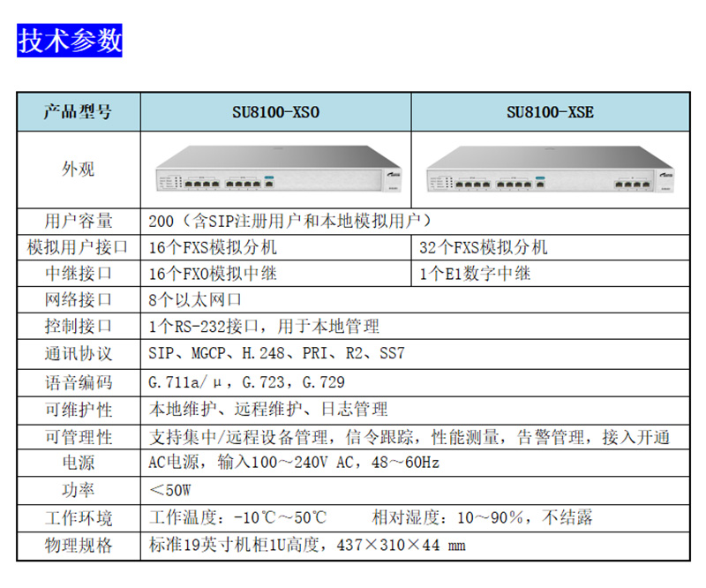Click the 语音编码 row label

pos(79,383)
